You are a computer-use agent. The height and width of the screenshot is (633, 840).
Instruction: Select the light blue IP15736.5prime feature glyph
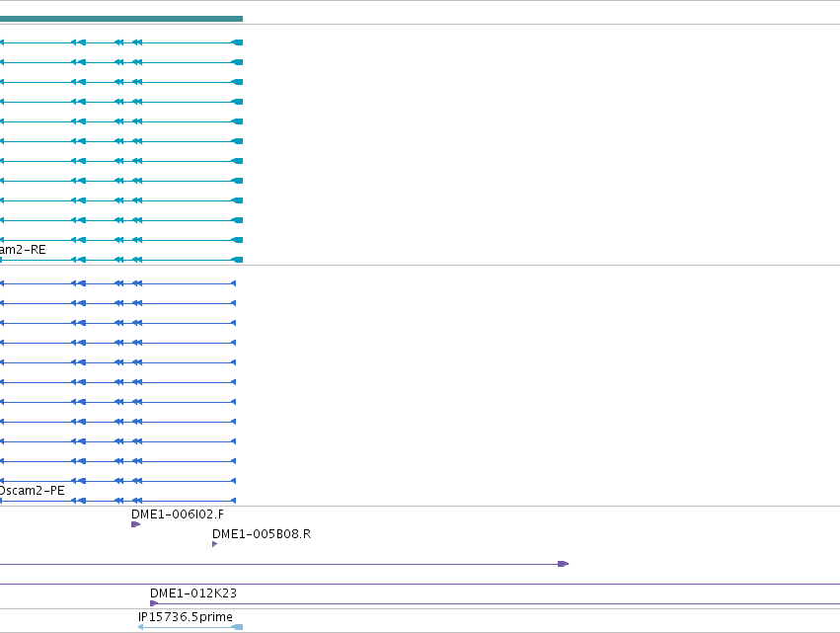(x=191, y=627)
